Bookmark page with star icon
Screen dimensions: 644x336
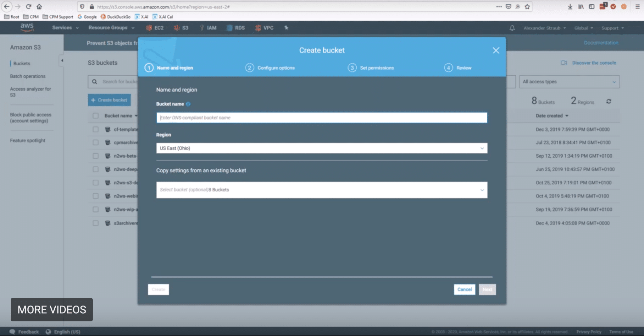click(x=527, y=7)
